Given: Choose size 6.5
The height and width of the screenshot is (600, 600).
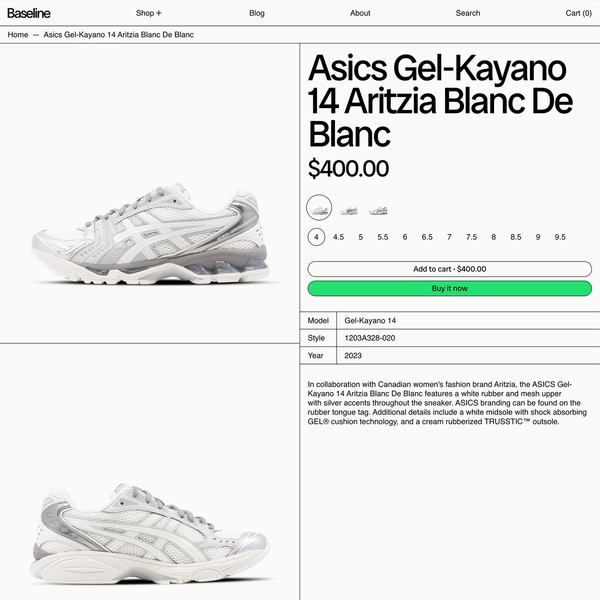Looking at the screenshot, I should (x=427, y=237).
